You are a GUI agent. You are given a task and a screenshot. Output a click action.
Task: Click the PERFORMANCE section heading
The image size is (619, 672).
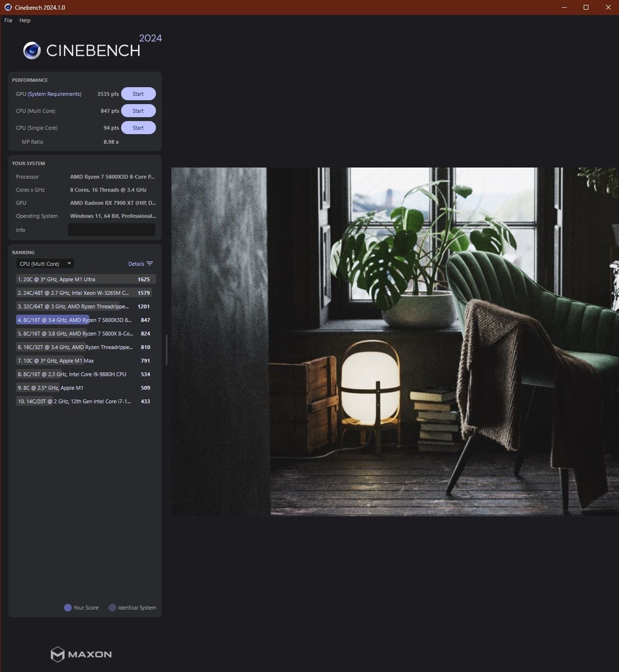coord(30,80)
